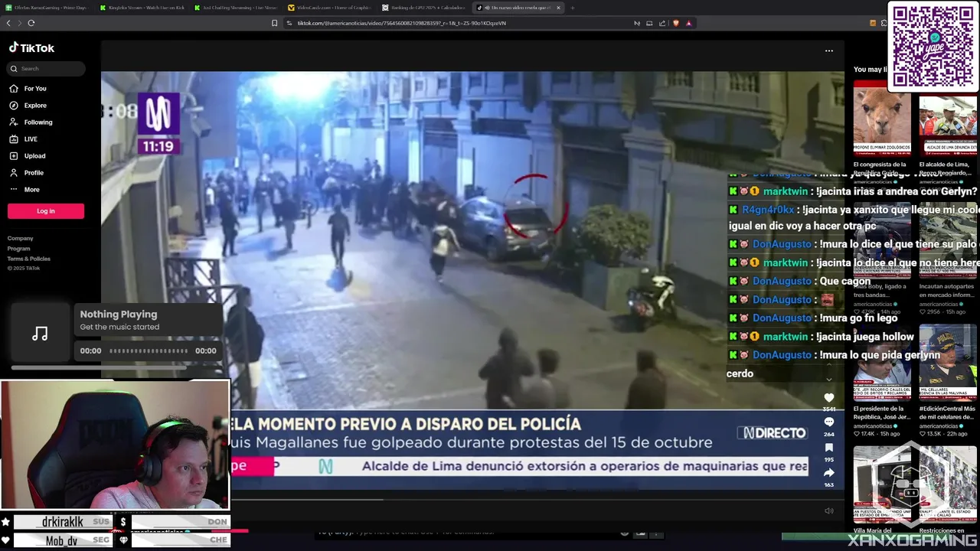Click the bookmark icon in address bar
Viewport: 980px width, 551px height.
[x=275, y=23]
